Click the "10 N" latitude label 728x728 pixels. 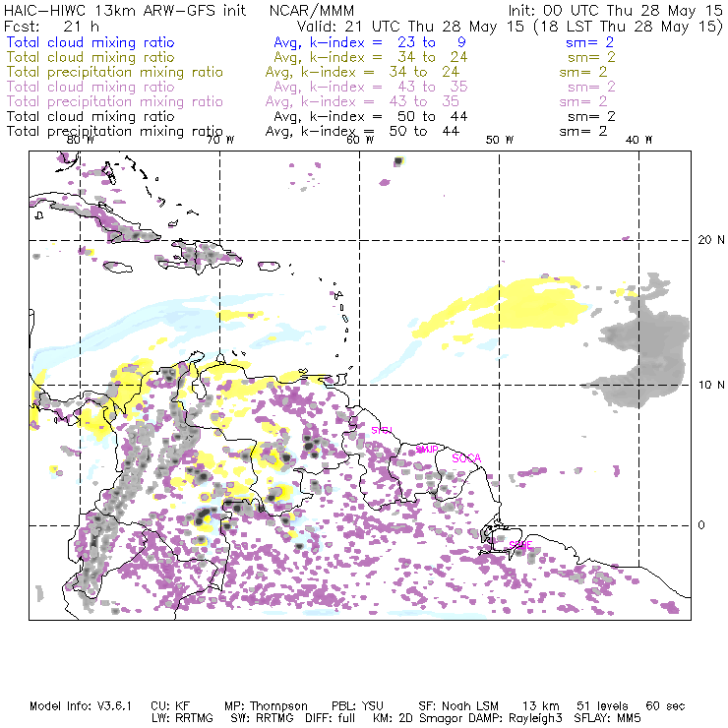[711, 385]
